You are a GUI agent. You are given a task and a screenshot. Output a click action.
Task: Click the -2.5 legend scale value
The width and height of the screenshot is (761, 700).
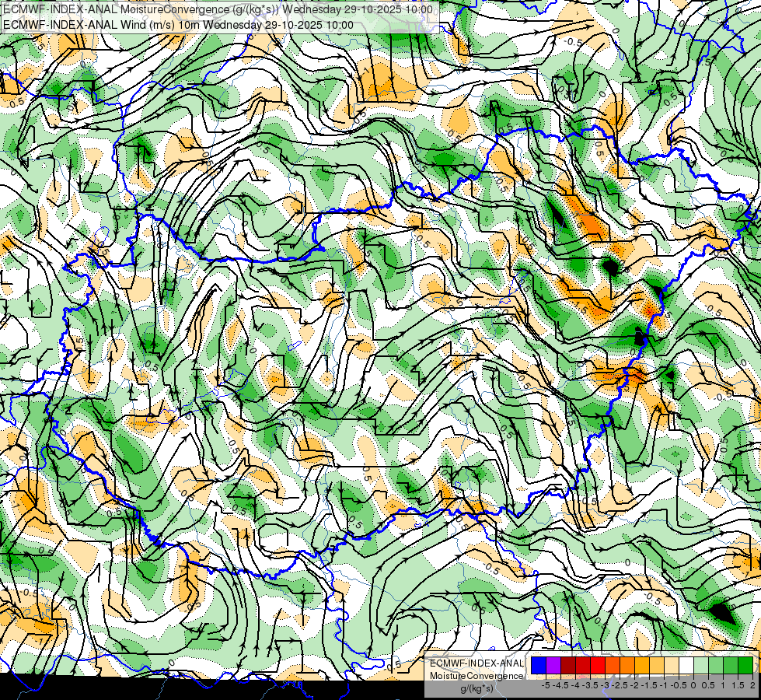[621, 685]
